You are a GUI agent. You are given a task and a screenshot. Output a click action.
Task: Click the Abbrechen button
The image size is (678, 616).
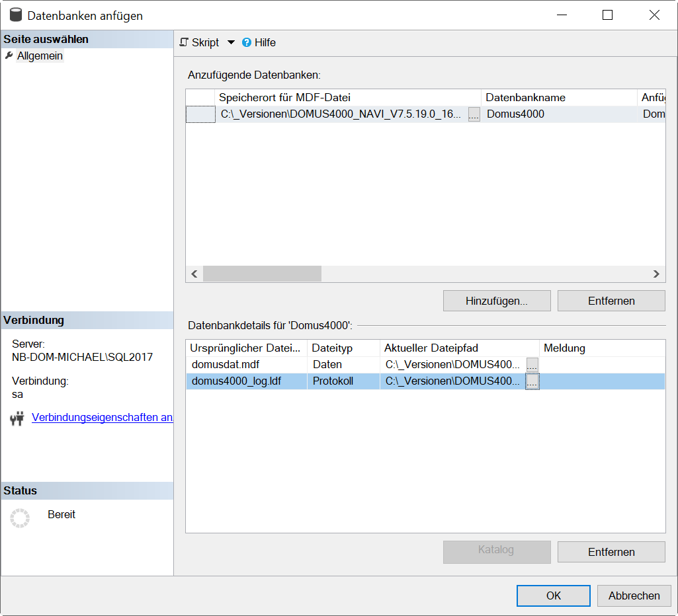point(634,596)
